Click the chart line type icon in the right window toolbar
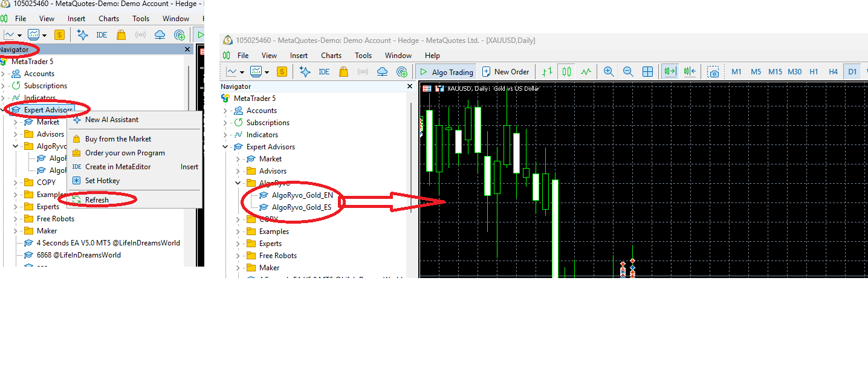Image resolution: width=868 pixels, height=376 pixels. click(231, 71)
